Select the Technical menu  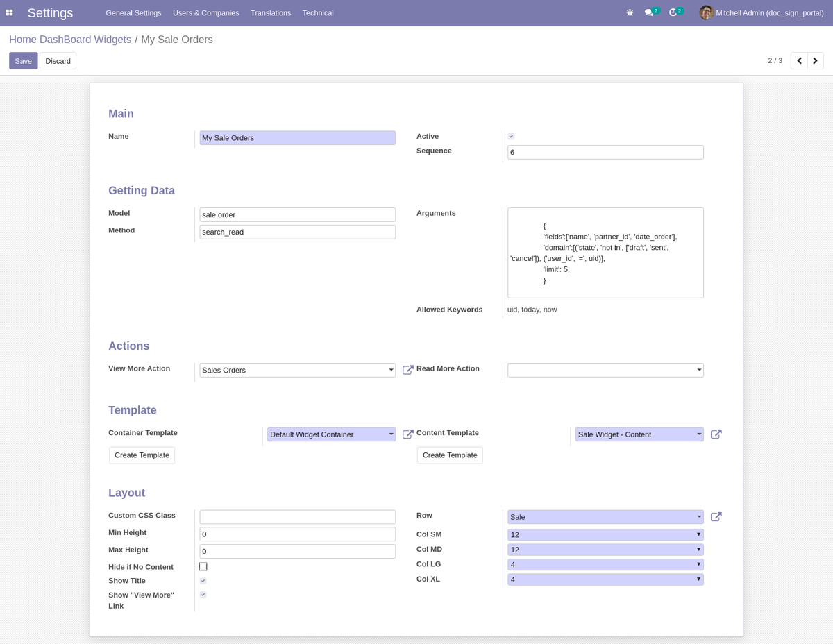tap(317, 12)
